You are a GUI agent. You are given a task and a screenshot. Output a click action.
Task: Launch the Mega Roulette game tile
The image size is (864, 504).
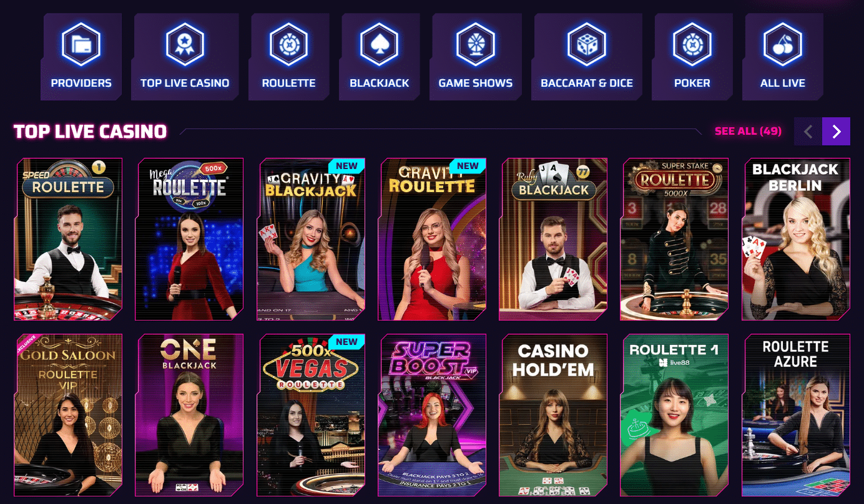click(x=190, y=240)
